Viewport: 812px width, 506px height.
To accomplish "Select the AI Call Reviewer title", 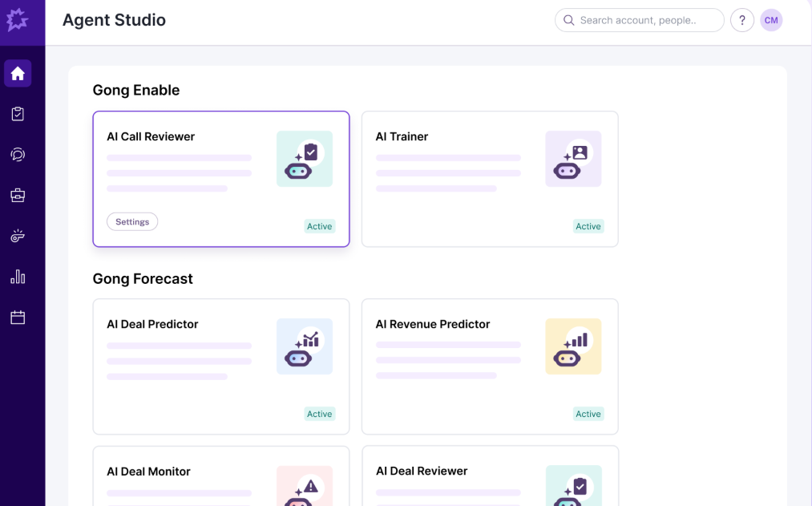I will [151, 136].
